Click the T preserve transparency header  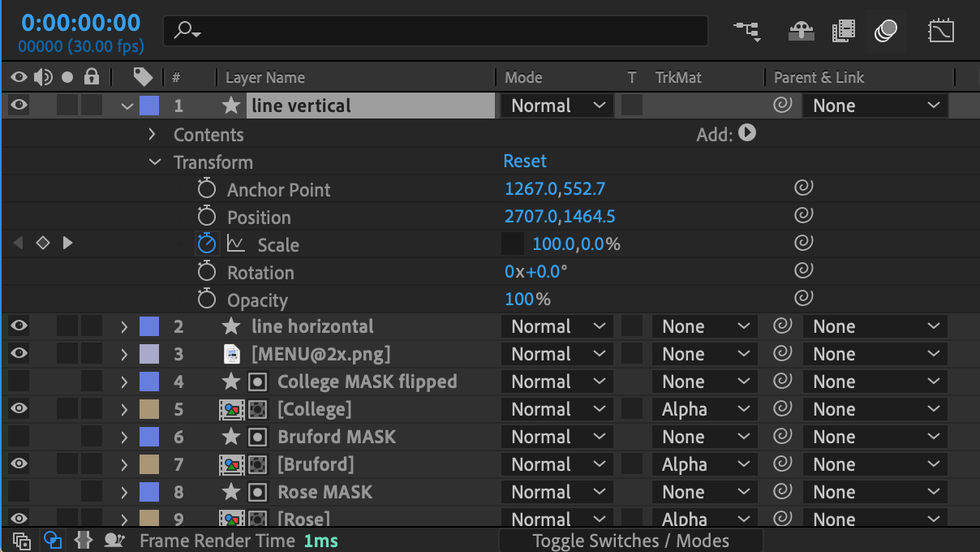(x=632, y=78)
